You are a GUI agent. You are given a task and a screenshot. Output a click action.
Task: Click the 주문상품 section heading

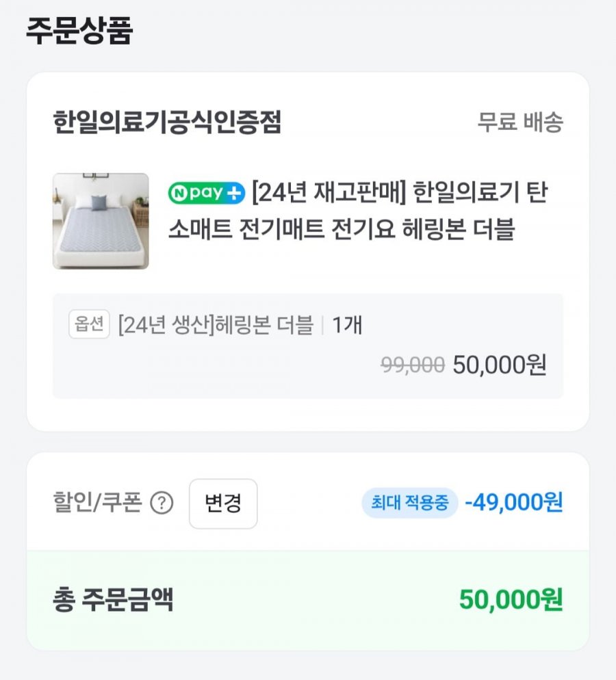point(79,32)
